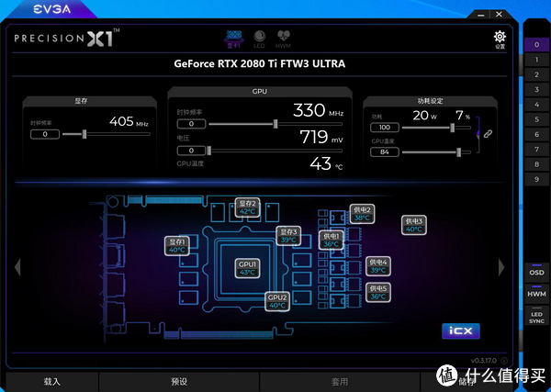551x392 pixels.
Task: Toggle the LED SYNC button
Action: tap(536, 317)
